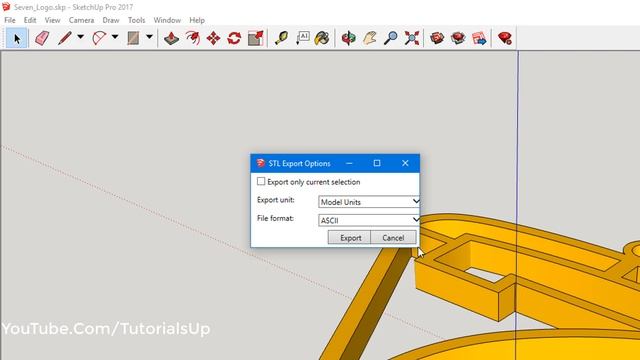
Task: Open Extension Manager ruby icon
Action: pyautogui.click(x=505, y=38)
